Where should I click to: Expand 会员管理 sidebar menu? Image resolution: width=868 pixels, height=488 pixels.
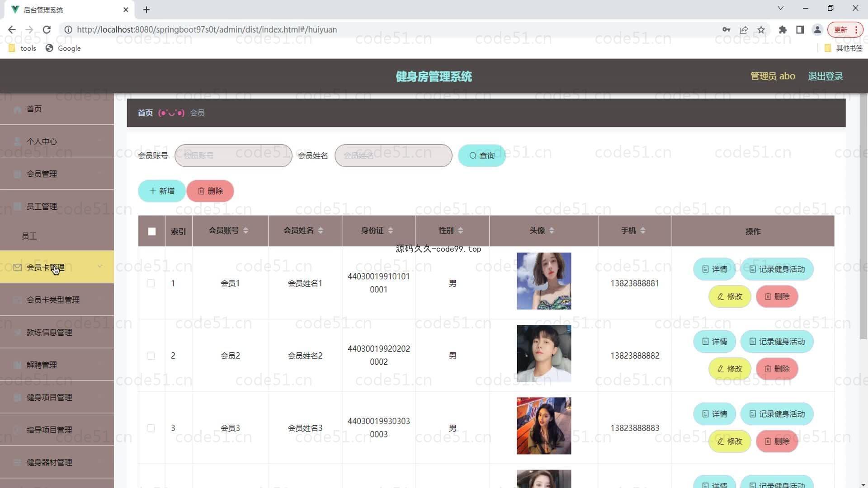tap(57, 174)
